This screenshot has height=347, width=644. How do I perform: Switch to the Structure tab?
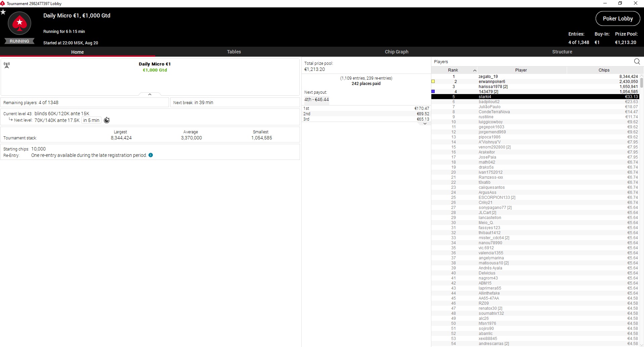pos(562,52)
